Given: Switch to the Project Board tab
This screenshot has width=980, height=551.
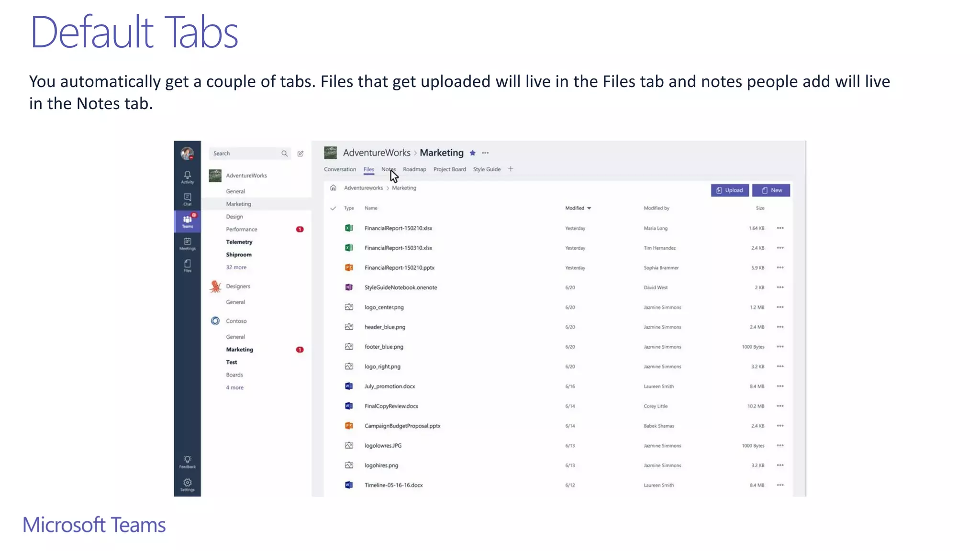Looking at the screenshot, I should pyautogui.click(x=449, y=169).
